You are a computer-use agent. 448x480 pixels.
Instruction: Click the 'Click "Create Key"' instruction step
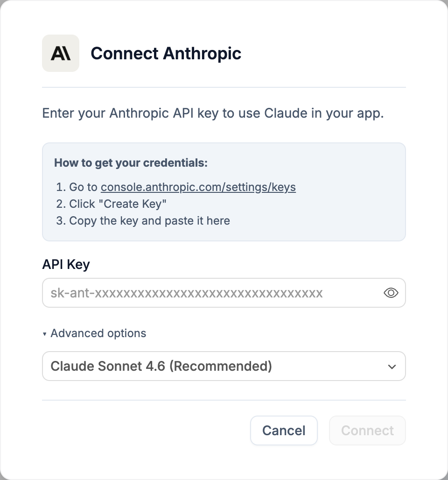(x=118, y=204)
